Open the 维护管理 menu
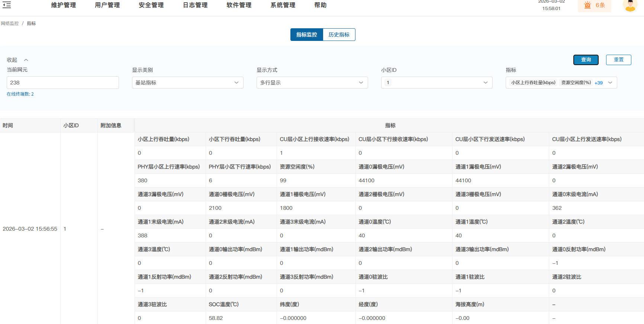 click(x=63, y=5)
